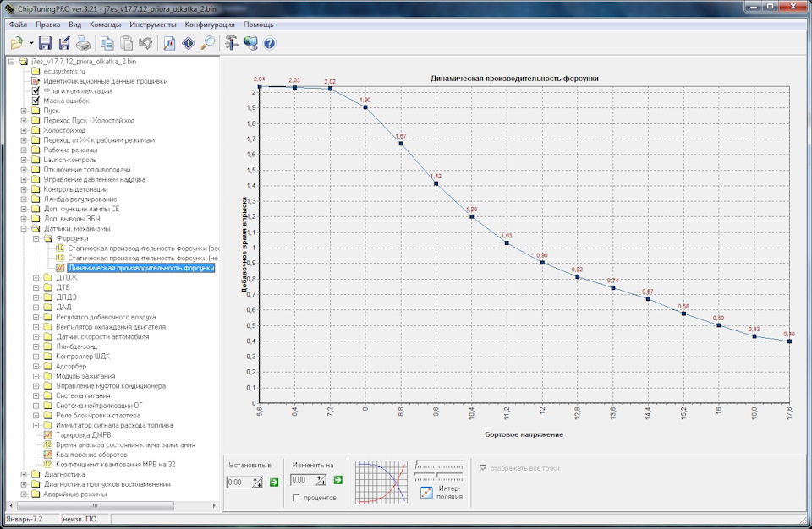The width and height of the screenshot is (812, 529).
Task: Expand the 'Диагностика' tree node
Action: tap(24, 474)
